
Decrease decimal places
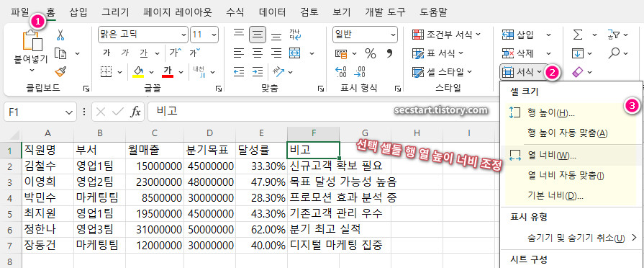point(359,72)
